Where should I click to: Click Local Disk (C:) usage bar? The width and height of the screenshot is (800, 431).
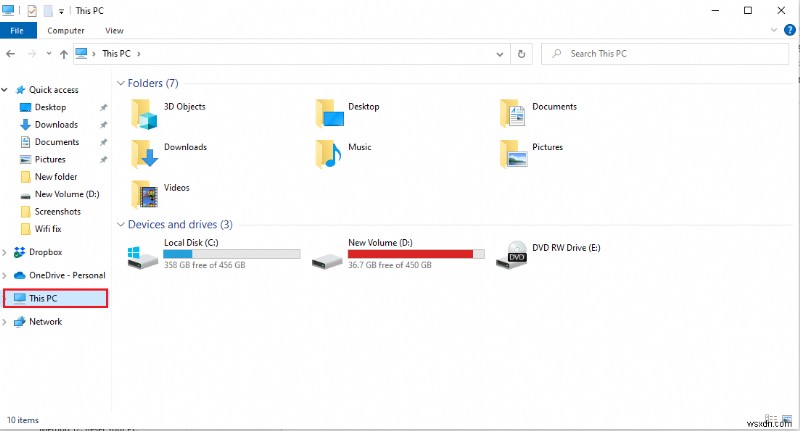point(232,254)
